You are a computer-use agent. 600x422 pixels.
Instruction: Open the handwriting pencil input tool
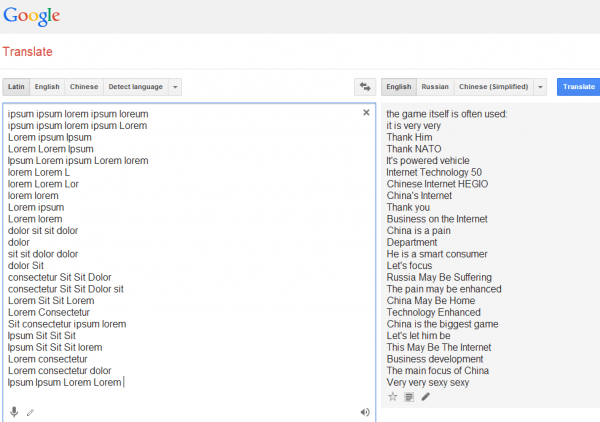point(30,411)
